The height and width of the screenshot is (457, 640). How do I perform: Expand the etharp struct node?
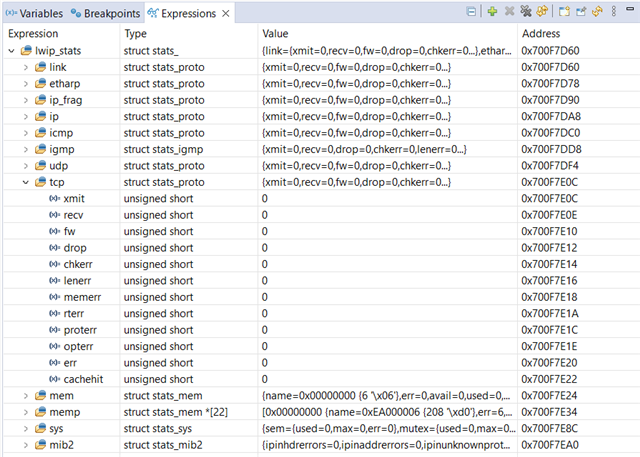[x=26, y=84]
